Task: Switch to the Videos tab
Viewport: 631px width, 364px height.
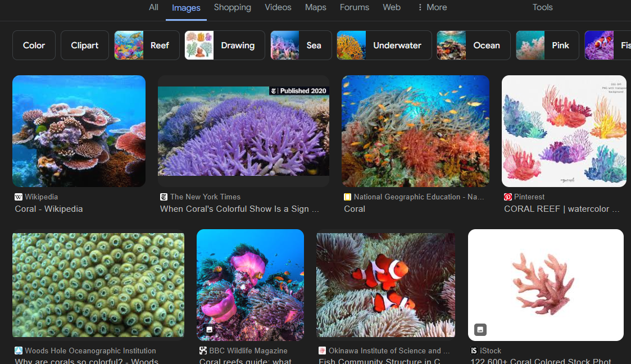Action: pyautogui.click(x=278, y=7)
